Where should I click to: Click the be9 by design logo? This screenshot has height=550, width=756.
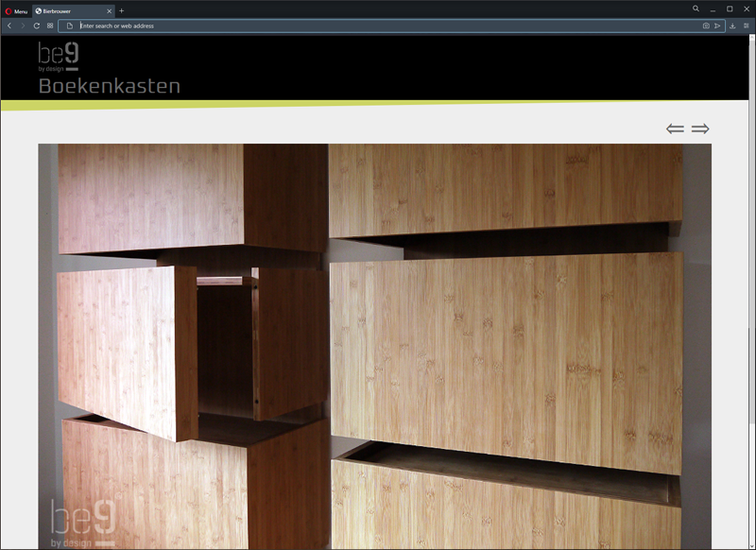(x=59, y=57)
